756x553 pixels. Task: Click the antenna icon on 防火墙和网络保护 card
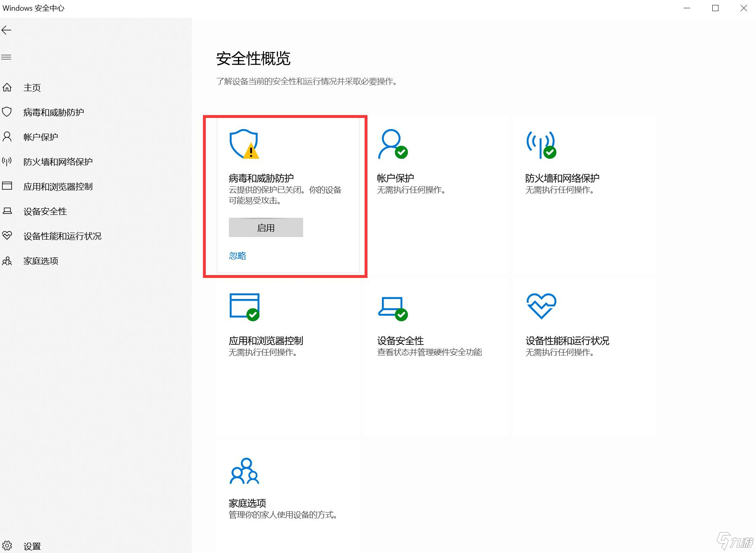[x=541, y=144]
